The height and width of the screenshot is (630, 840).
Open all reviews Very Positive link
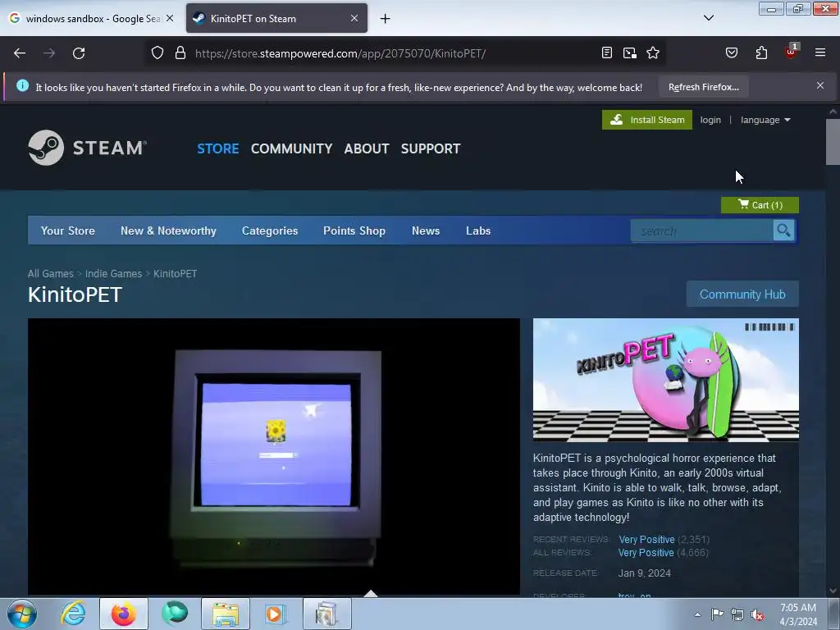coord(646,553)
